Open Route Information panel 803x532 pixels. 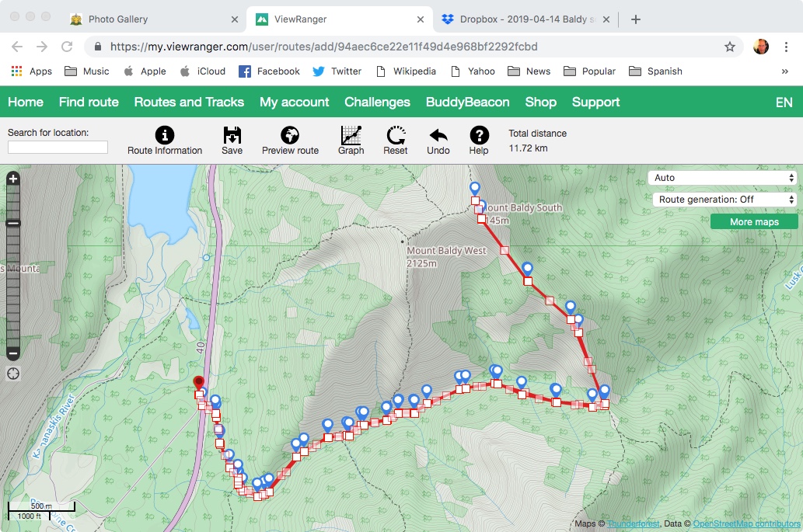(165, 135)
